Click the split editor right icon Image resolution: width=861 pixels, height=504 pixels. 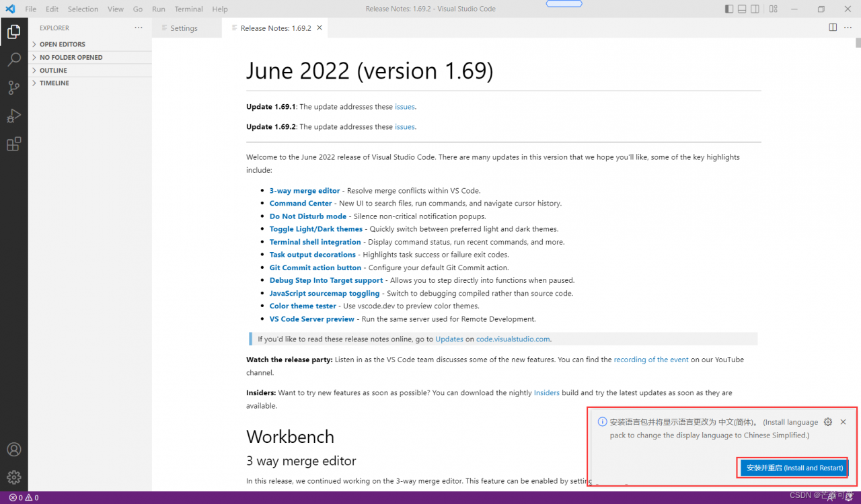(833, 28)
